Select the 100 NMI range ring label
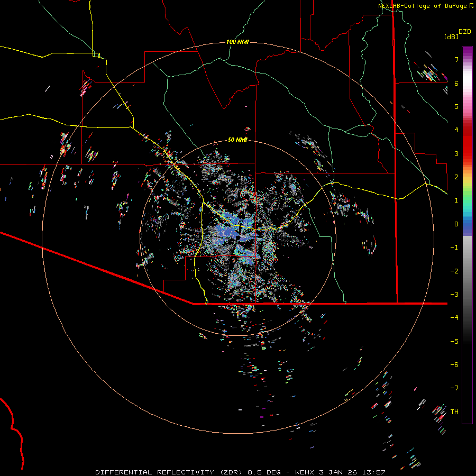This screenshot has width=476, height=476. coord(237,42)
